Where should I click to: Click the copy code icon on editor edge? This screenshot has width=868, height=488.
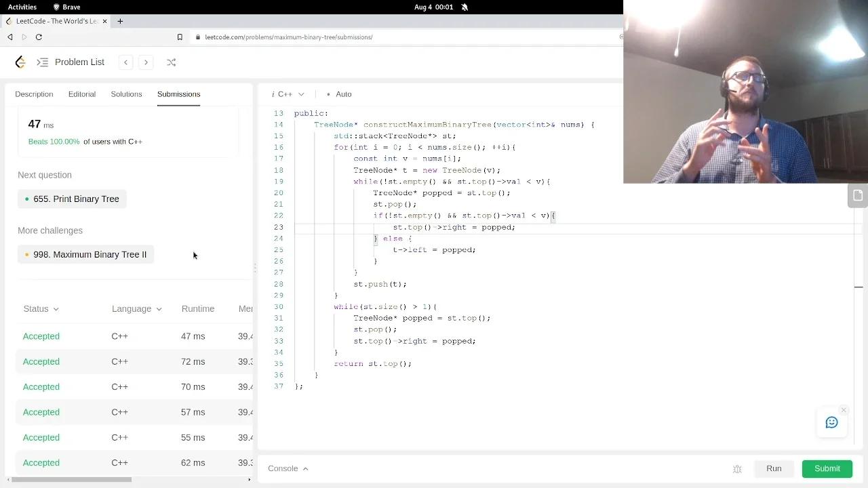(x=857, y=195)
